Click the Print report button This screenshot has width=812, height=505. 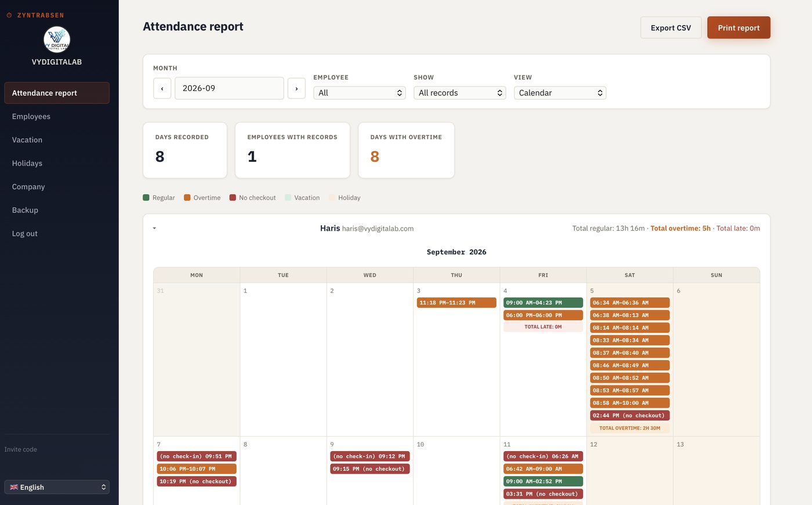point(739,28)
